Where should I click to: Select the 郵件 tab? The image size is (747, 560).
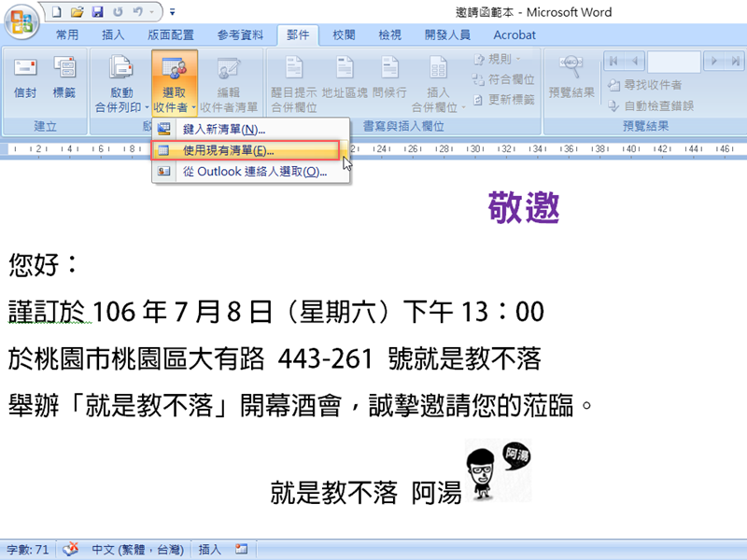[x=298, y=35]
